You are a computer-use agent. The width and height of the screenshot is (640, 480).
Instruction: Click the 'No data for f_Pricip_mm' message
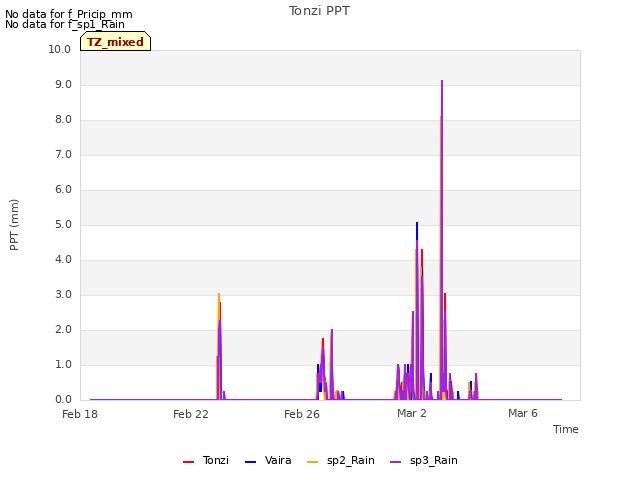tap(69, 14)
